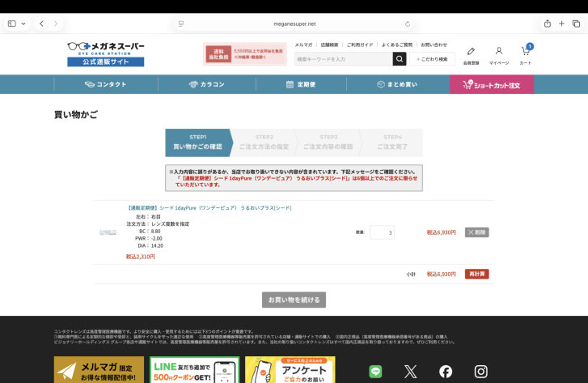Select the カラコン navigation tab
588x383 pixels.
tap(207, 84)
